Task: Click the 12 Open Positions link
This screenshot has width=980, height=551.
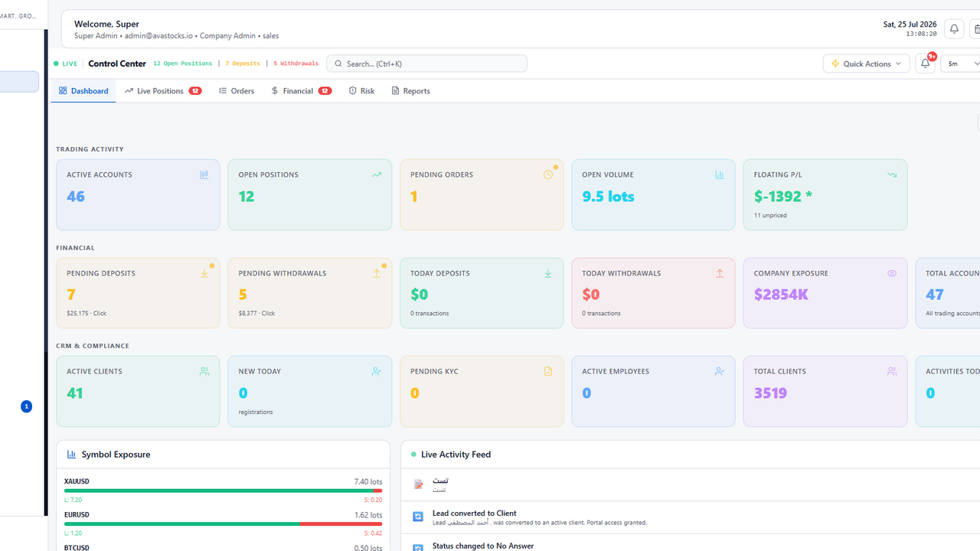Action: tap(182, 64)
